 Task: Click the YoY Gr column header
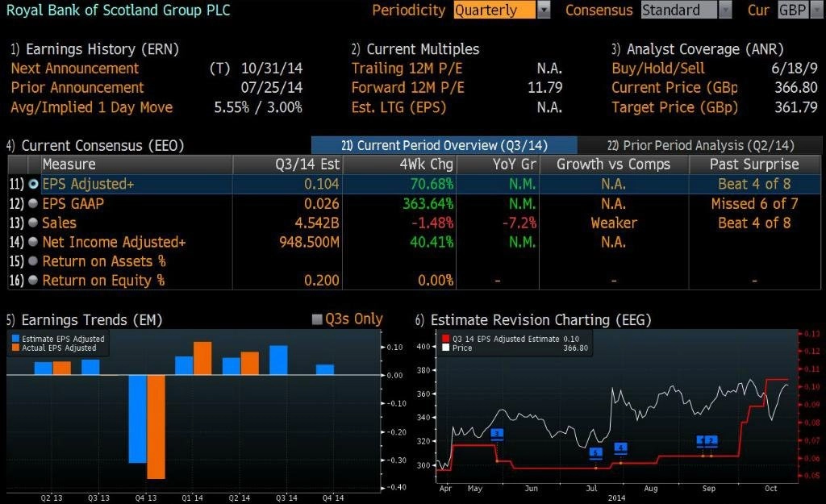click(x=498, y=165)
